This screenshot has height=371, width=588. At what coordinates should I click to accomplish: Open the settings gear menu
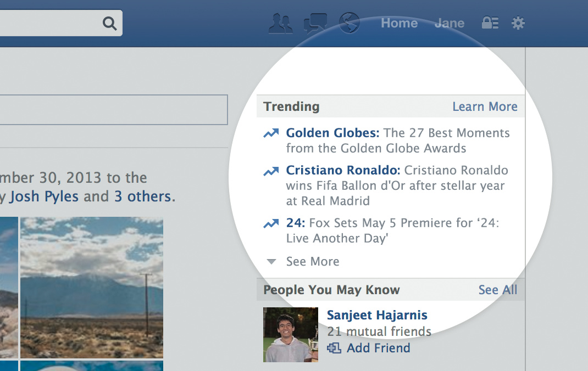[x=518, y=23]
